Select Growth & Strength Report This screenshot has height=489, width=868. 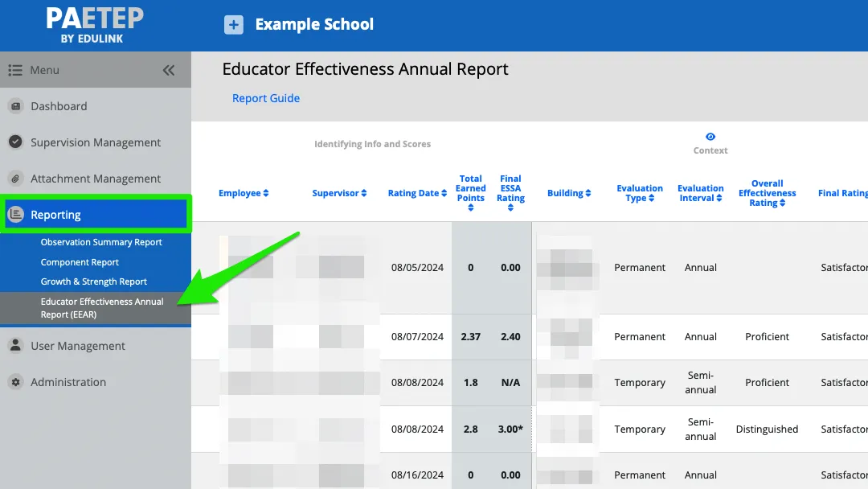[92, 281]
